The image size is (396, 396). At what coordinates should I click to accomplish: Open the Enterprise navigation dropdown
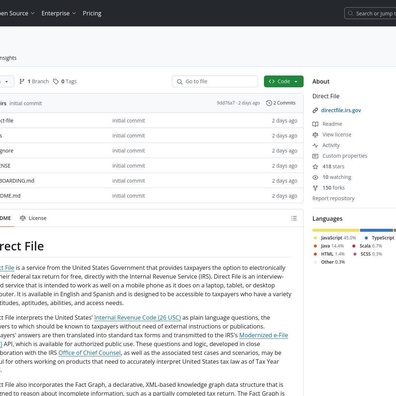tap(58, 13)
